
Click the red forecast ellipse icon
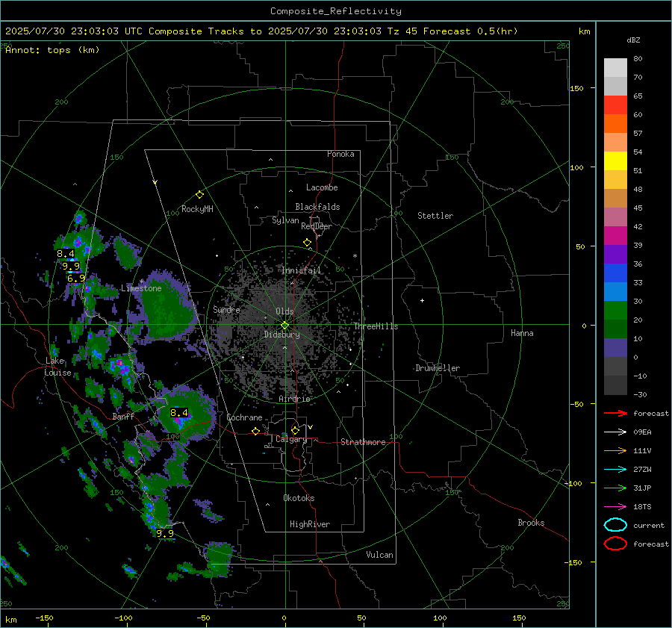tap(615, 544)
